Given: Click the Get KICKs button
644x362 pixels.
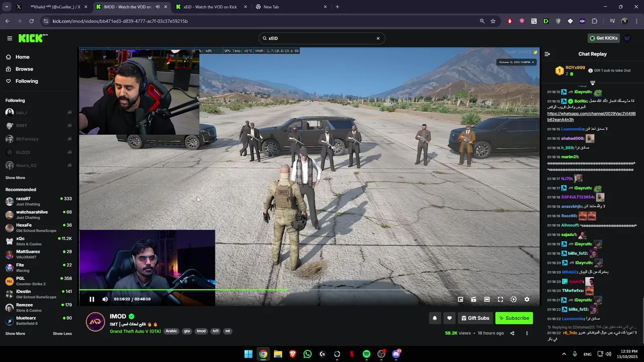Looking at the screenshot, I should [603, 38].
